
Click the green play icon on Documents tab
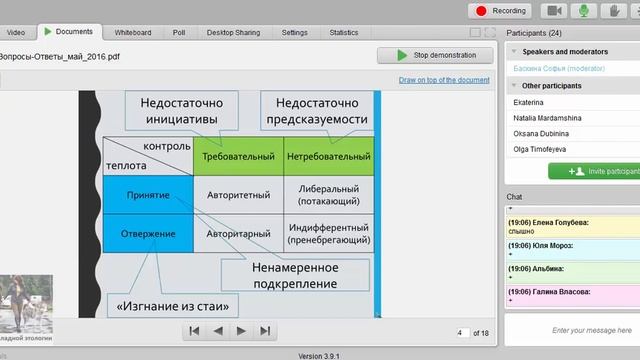48,31
